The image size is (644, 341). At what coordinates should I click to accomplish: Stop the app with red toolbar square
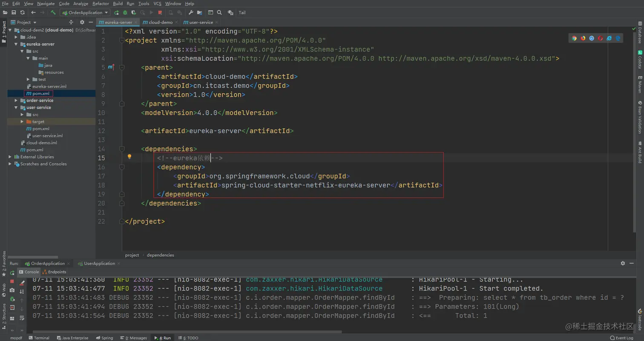point(160,13)
